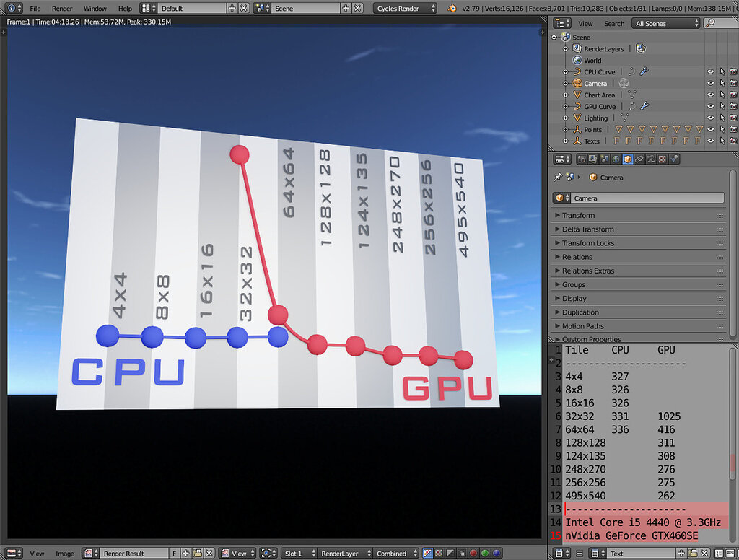Select the Physics properties tab icon
The width and height of the screenshot is (739, 560).
673,159
